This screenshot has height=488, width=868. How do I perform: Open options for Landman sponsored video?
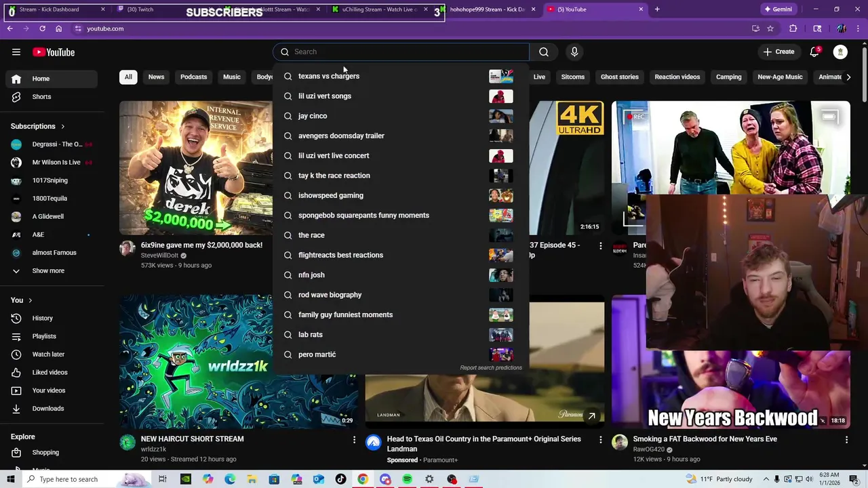coord(600,440)
